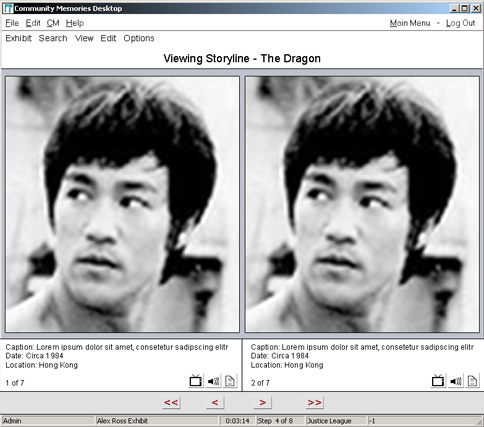This screenshot has height=427, width=484.
Task: Go to previous photo with < button
Action: 215,403
